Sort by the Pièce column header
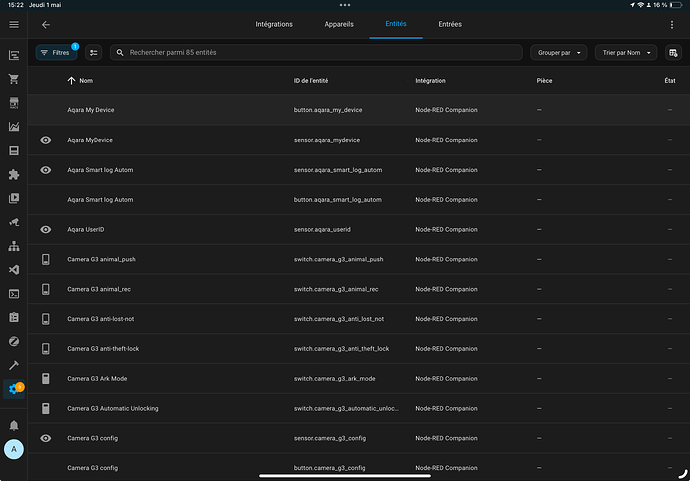Viewport: 690px width, 481px height. (544, 81)
